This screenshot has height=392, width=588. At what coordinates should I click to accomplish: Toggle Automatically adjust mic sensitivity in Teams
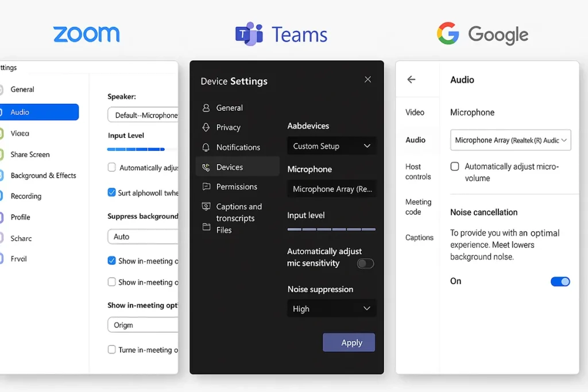tap(365, 263)
